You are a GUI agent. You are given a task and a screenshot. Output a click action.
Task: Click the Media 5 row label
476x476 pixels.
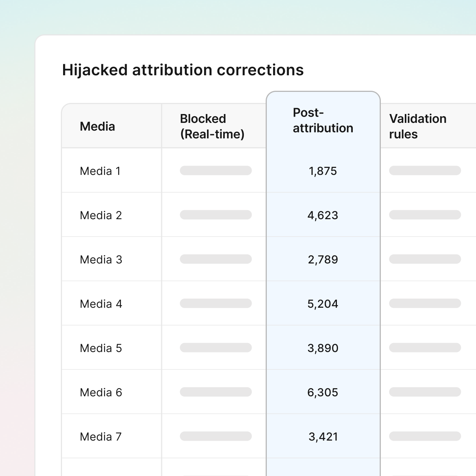coord(101,348)
